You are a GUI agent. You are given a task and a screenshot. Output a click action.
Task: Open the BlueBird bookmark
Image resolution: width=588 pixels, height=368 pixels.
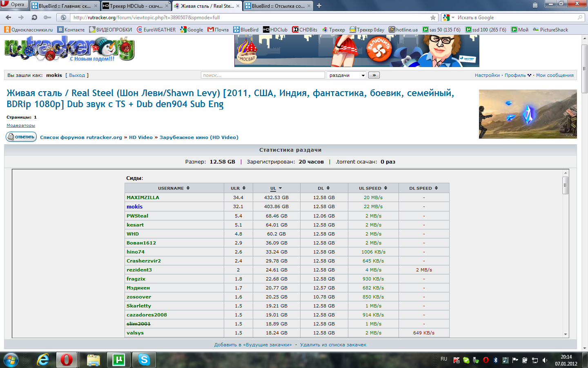coord(246,29)
